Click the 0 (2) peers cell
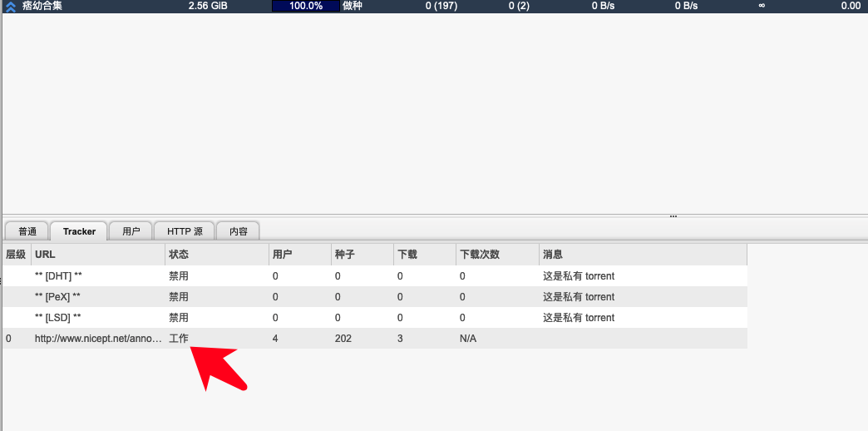Image resolution: width=868 pixels, height=431 pixels. coord(520,6)
